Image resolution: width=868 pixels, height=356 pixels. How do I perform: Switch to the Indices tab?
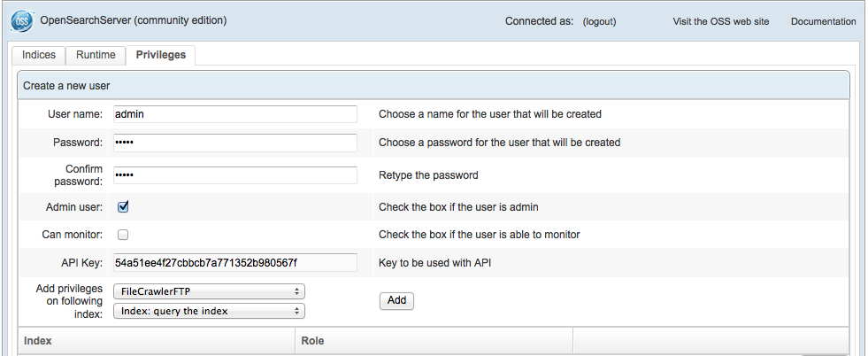38,55
